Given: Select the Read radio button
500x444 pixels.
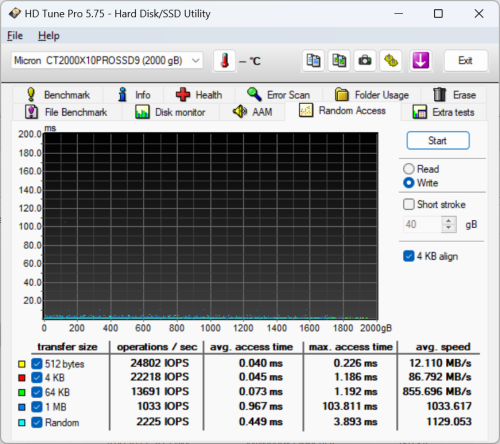Looking at the screenshot, I should [409, 169].
